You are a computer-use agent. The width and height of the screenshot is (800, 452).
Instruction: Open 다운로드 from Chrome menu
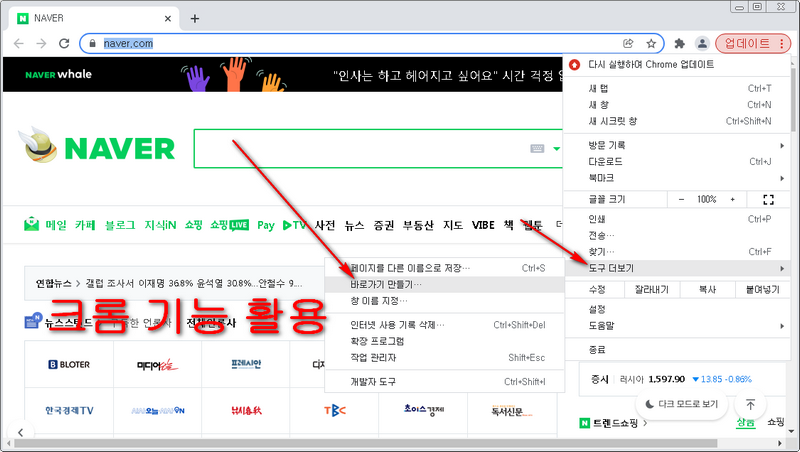tap(677, 162)
